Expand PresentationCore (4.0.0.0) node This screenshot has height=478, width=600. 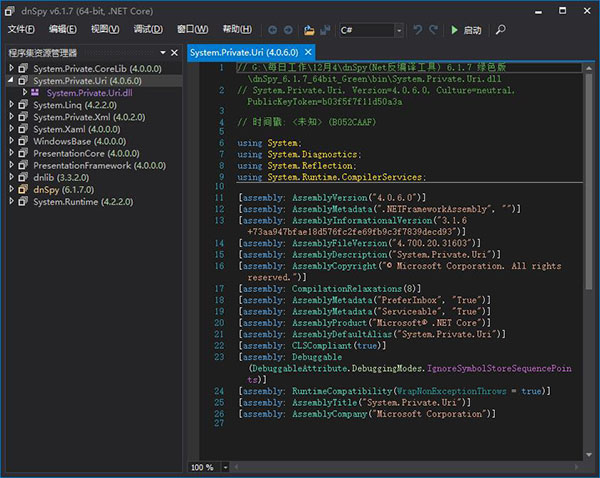(x=11, y=153)
